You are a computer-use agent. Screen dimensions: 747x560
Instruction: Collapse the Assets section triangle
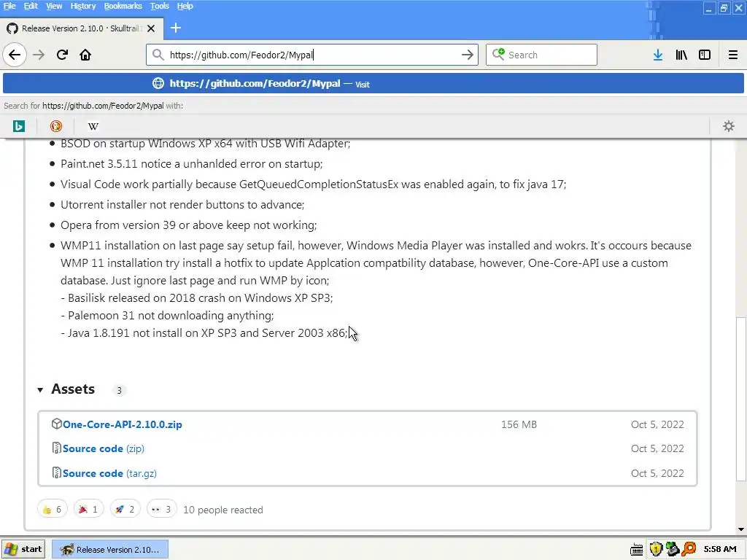(40, 390)
